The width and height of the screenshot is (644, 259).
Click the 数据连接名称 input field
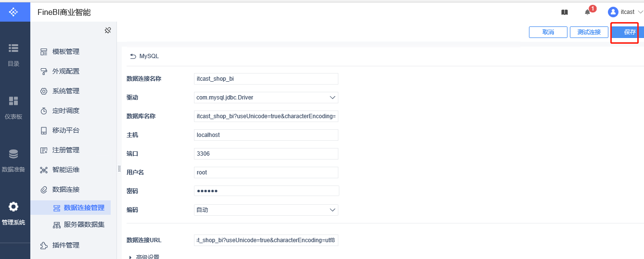coord(266,79)
